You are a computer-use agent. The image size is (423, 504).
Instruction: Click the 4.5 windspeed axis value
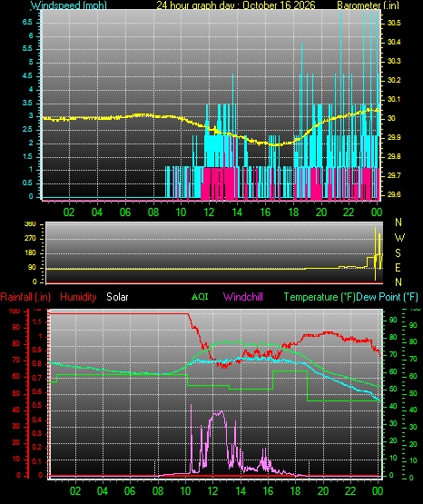(x=27, y=75)
